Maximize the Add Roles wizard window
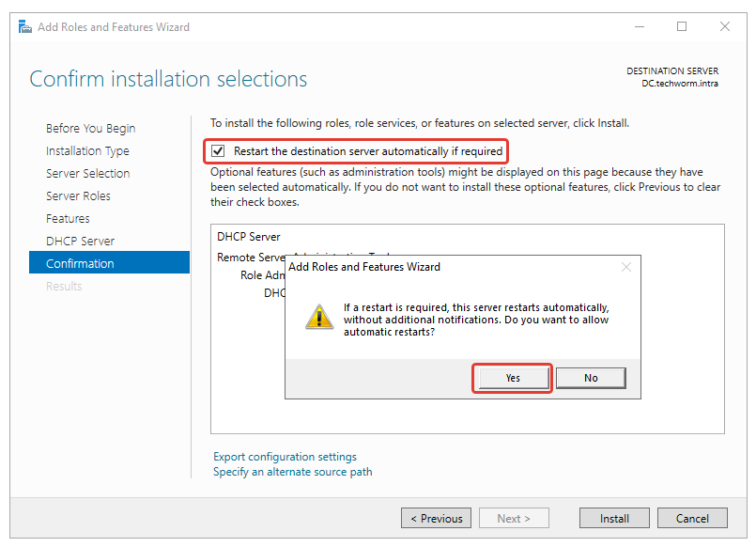This screenshot has width=756, height=547. coord(682,27)
